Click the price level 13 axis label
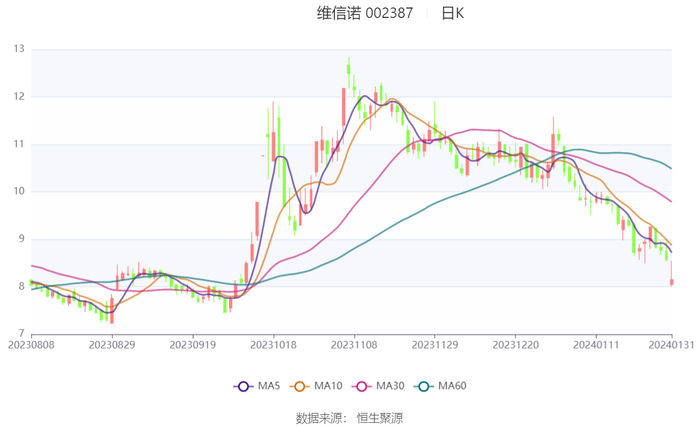This screenshot has height=426, width=700. pyautogui.click(x=19, y=49)
